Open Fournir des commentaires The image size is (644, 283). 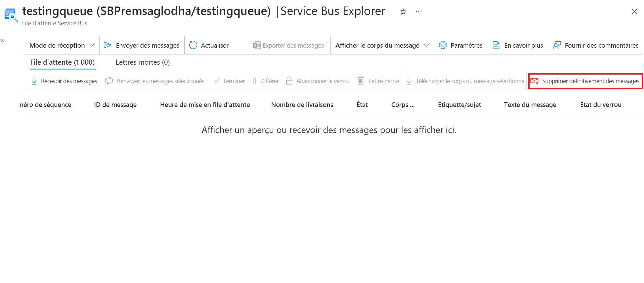601,45
